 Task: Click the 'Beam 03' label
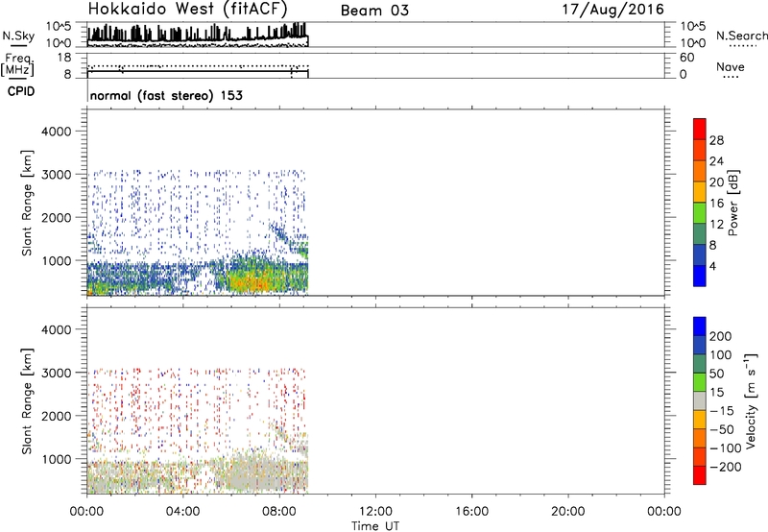tap(374, 11)
